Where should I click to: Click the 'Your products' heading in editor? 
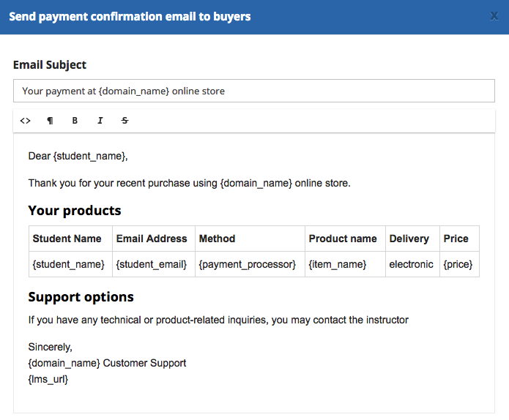tap(75, 211)
